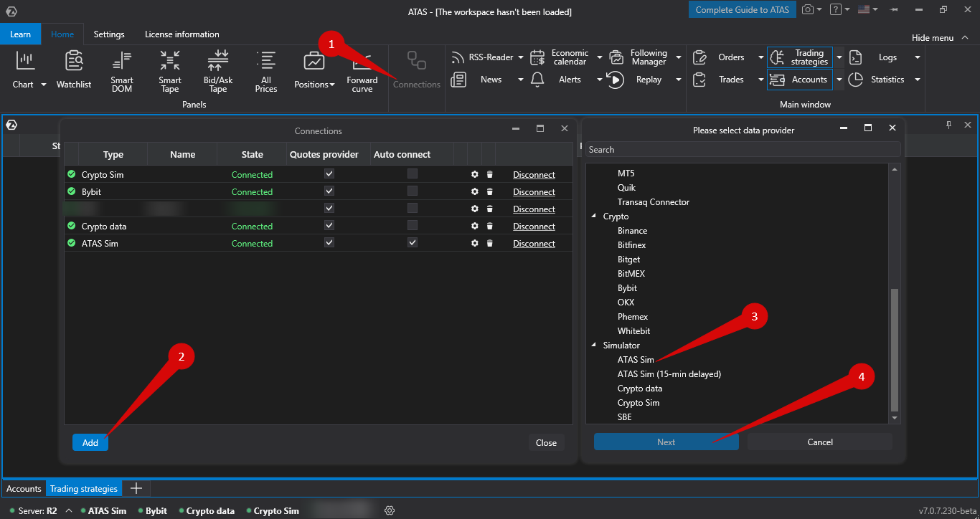
Task: Cancel the data provider selection
Action: [820, 442]
